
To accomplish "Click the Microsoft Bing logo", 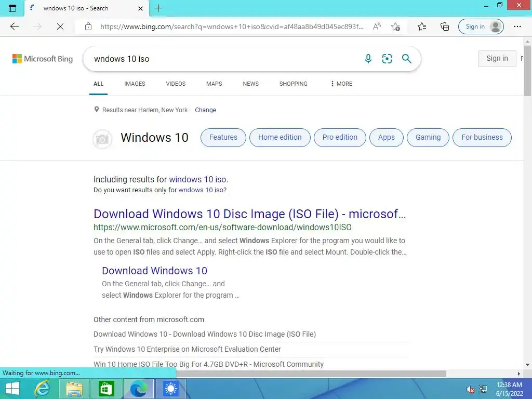I will 43,59.
